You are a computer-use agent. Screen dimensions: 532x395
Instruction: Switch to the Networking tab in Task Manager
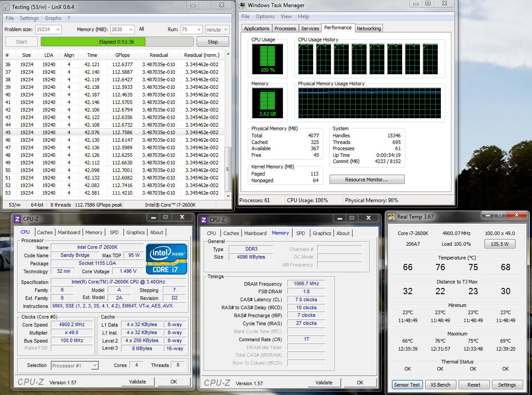point(368,28)
